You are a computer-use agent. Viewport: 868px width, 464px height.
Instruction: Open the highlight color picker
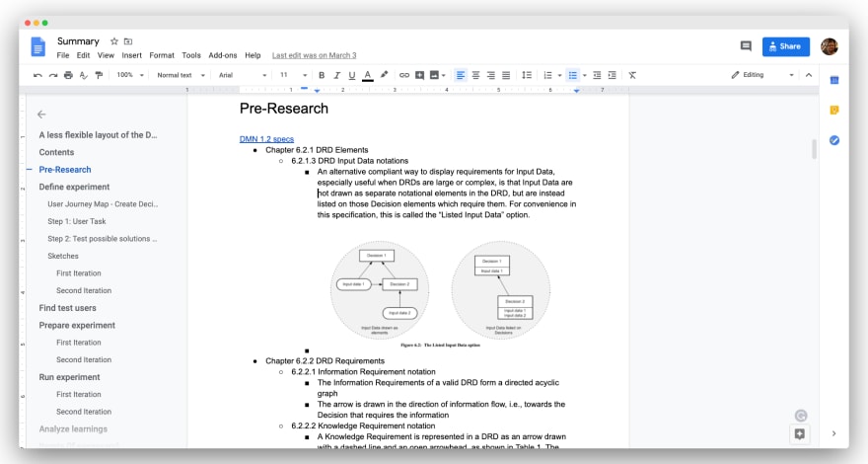pos(384,75)
